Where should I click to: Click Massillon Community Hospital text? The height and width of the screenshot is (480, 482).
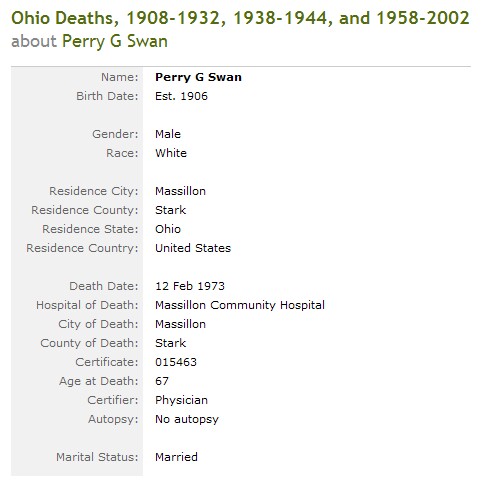pos(240,305)
